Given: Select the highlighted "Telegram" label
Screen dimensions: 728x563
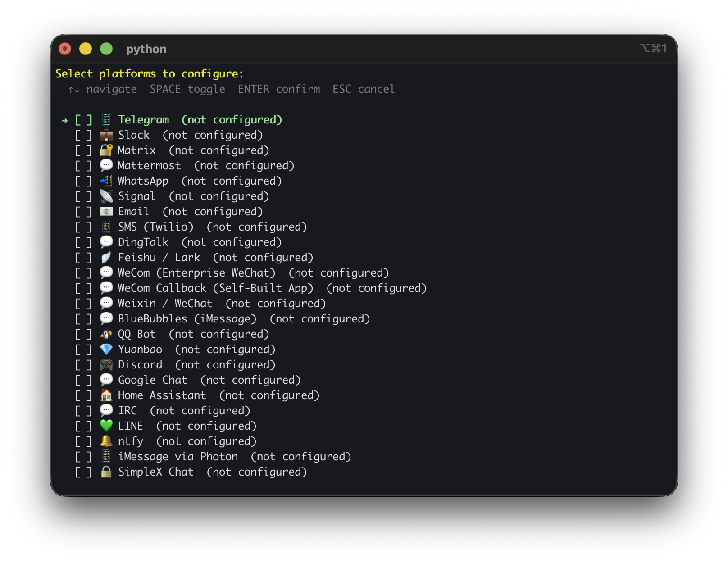Looking at the screenshot, I should click(144, 120).
